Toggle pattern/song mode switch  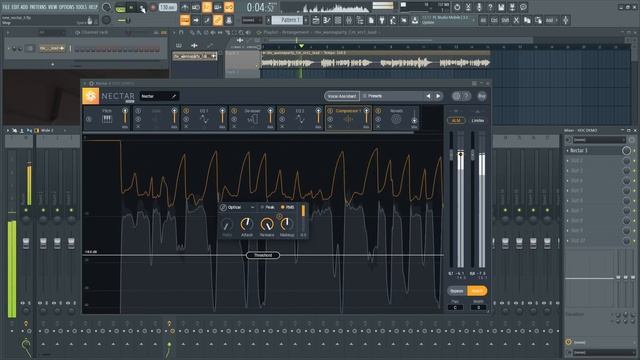click(x=120, y=8)
